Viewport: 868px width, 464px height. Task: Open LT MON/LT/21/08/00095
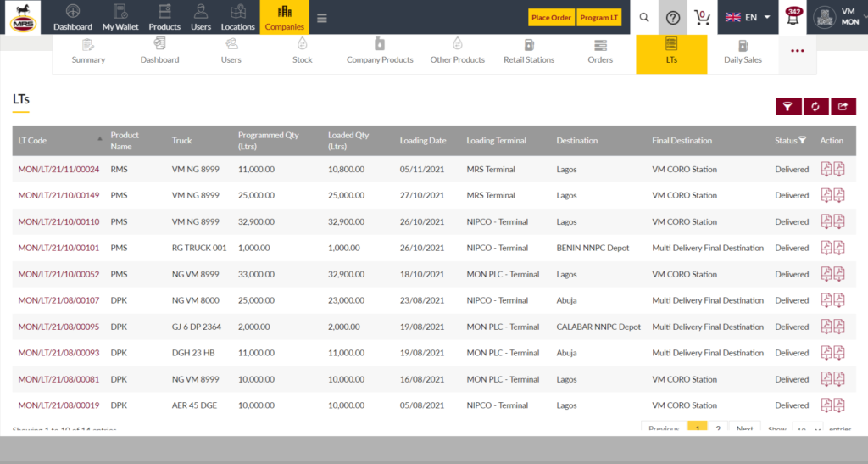[58, 327]
